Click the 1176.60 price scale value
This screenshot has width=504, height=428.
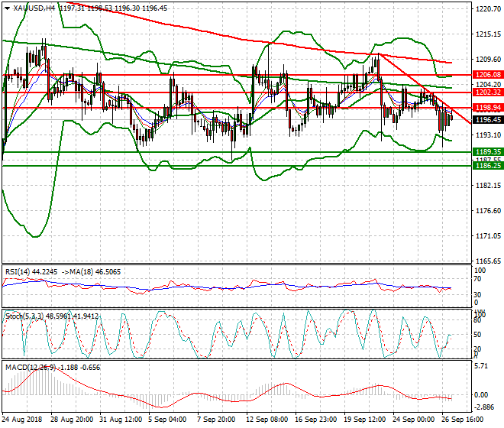click(488, 210)
